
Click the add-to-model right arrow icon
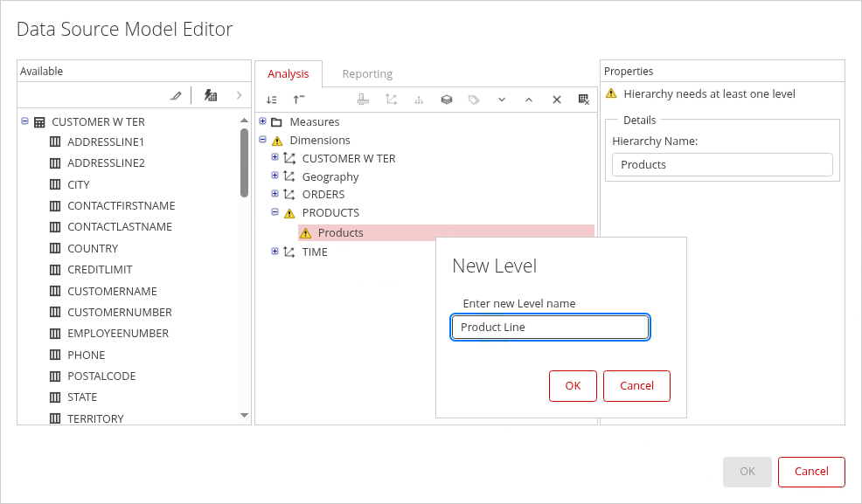pyautogui.click(x=239, y=95)
